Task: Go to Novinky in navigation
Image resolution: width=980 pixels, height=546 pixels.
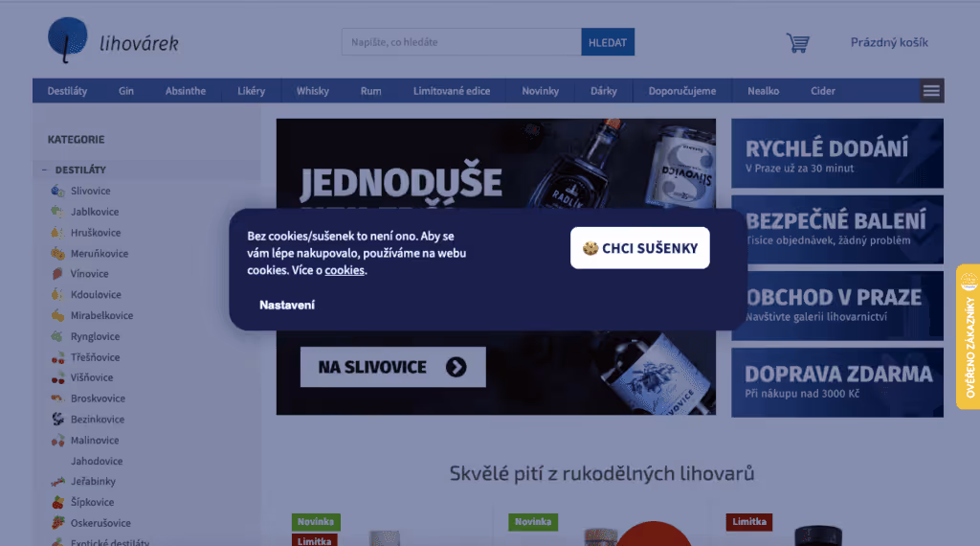Action: tap(541, 91)
